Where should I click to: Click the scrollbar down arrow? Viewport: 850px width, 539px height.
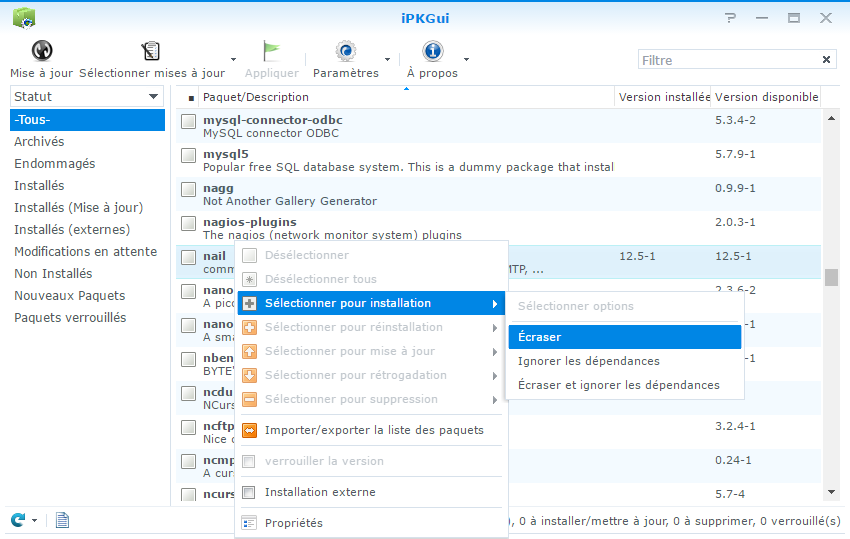click(831, 492)
